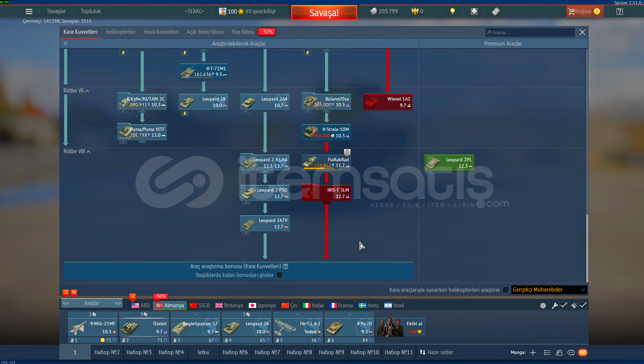Select the T-72M1 vehicle
The image size is (644, 364).
(x=204, y=72)
